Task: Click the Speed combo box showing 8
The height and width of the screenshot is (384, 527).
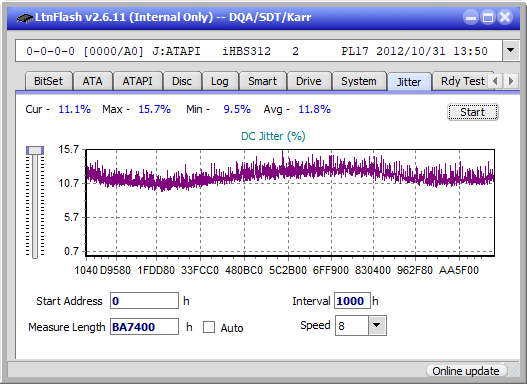Action: pos(361,325)
